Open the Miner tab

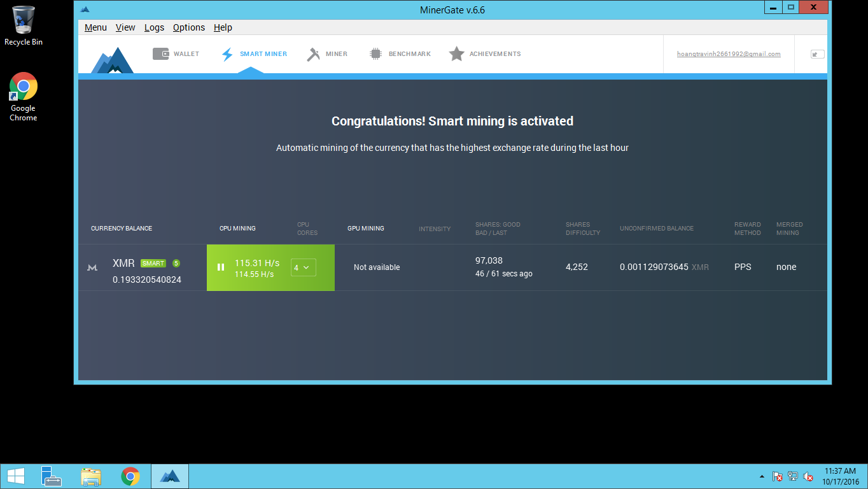(x=327, y=54)
